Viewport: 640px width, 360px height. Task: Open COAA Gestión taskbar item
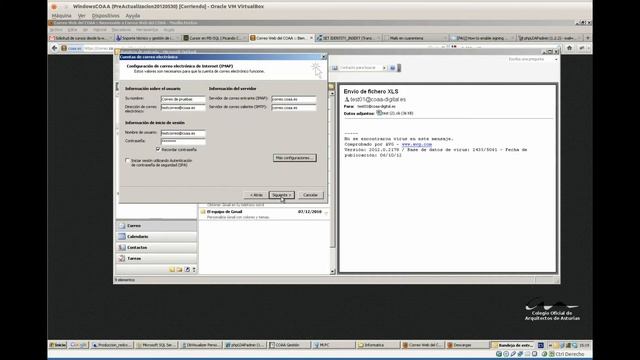pos(289,345)
